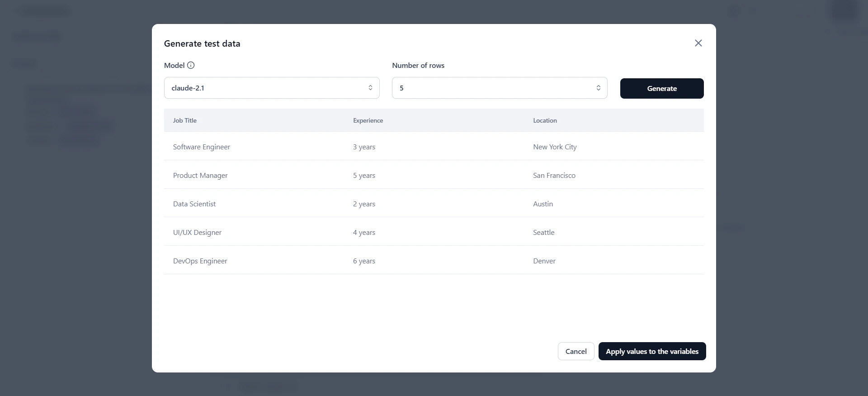Screen dimensions: 868x396
Task: Click the Location column header
Action: [545, 120]
